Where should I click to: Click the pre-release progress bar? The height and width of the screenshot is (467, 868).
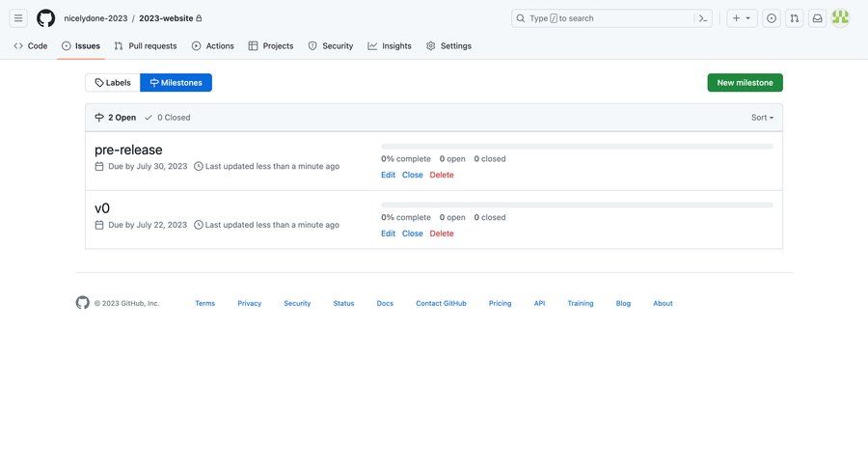[x=577, y=147]
